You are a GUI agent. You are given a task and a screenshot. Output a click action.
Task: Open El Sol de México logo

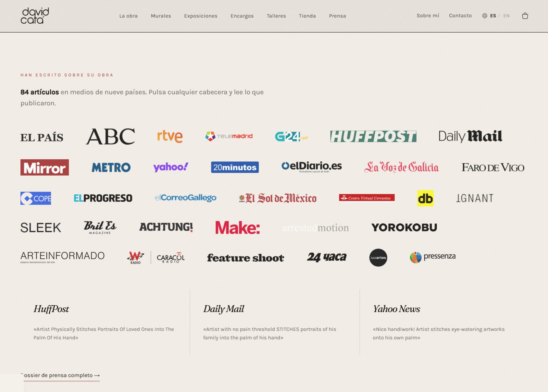tap(278, 198)
